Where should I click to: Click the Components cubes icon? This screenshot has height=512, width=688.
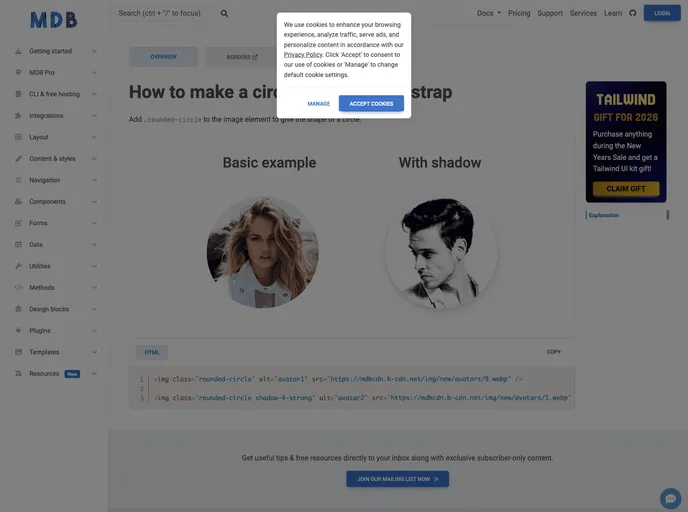tap(18, 202)
